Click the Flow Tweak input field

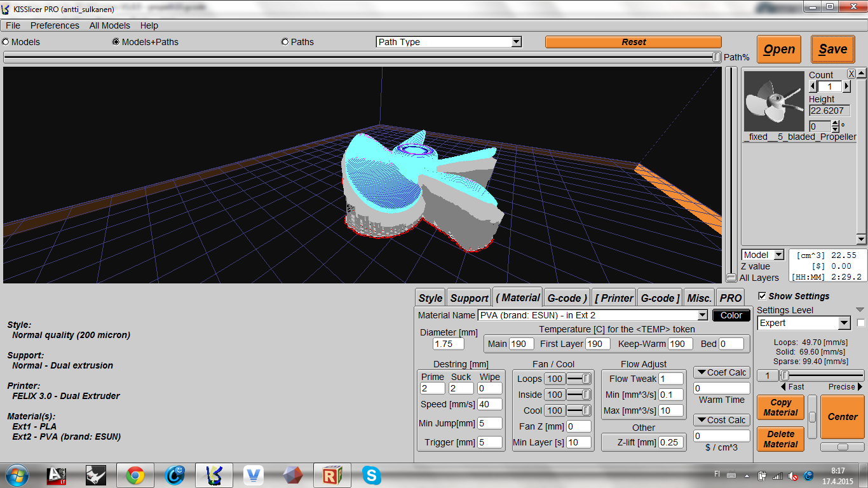pyautogui.click(x=670, y=379)
